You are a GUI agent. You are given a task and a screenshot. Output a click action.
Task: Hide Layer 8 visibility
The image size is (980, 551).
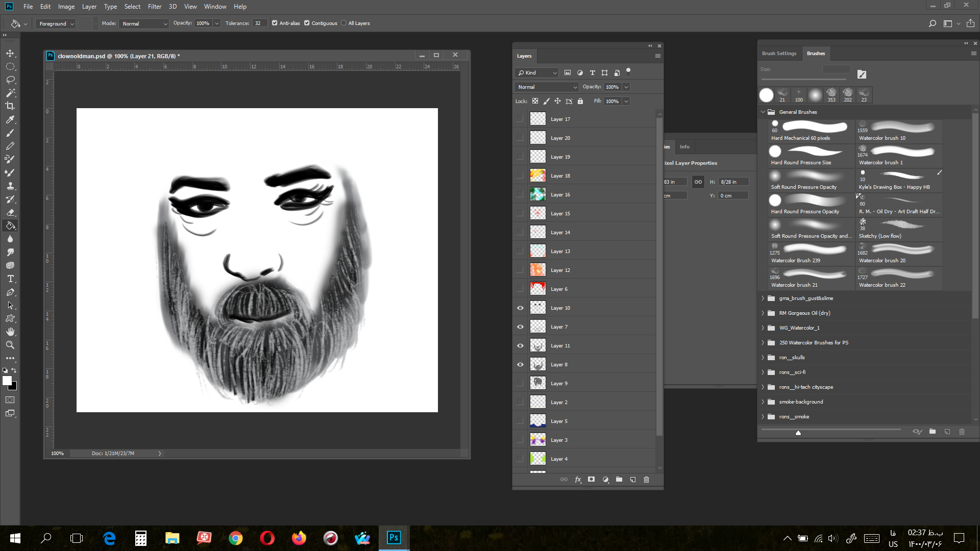click(520, 365)
